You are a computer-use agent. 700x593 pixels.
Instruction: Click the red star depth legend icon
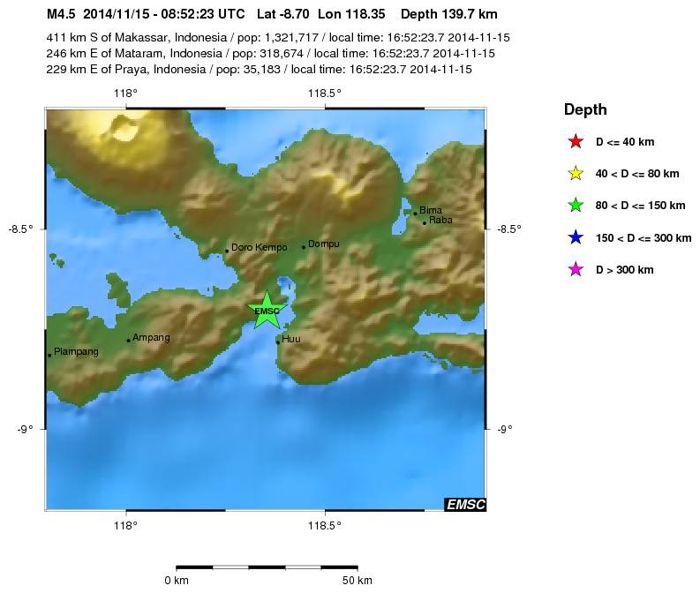576,141
